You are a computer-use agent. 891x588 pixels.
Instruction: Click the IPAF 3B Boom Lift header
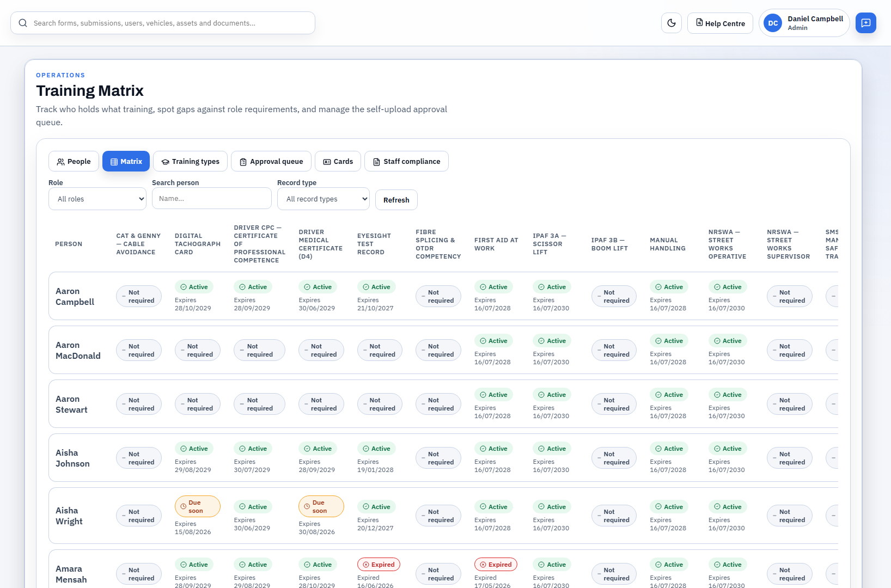click(x=609, y=244)
